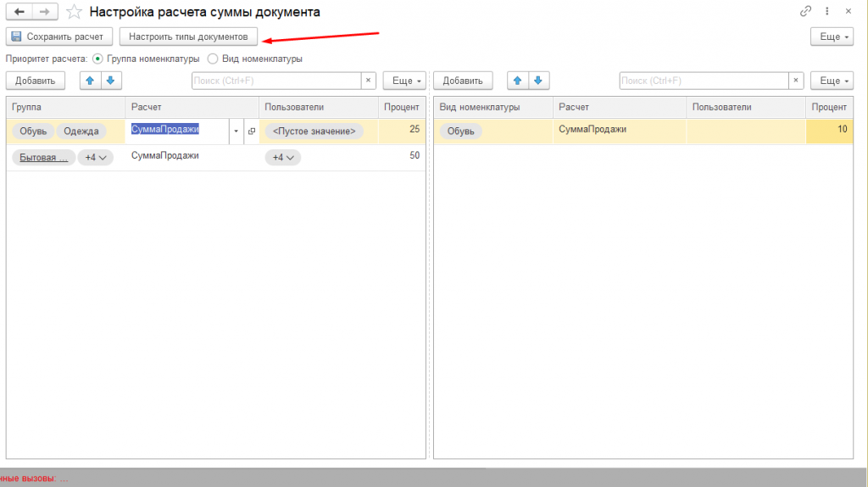This screenshot has width=868, height=487.
Task: Click the highlighted СуммаПродажи edit field
Action: 177,130
